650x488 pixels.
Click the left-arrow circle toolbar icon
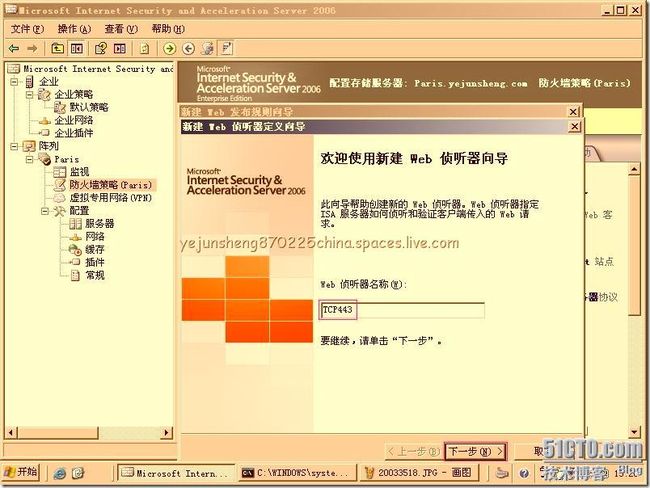click(x=189, y=49)
